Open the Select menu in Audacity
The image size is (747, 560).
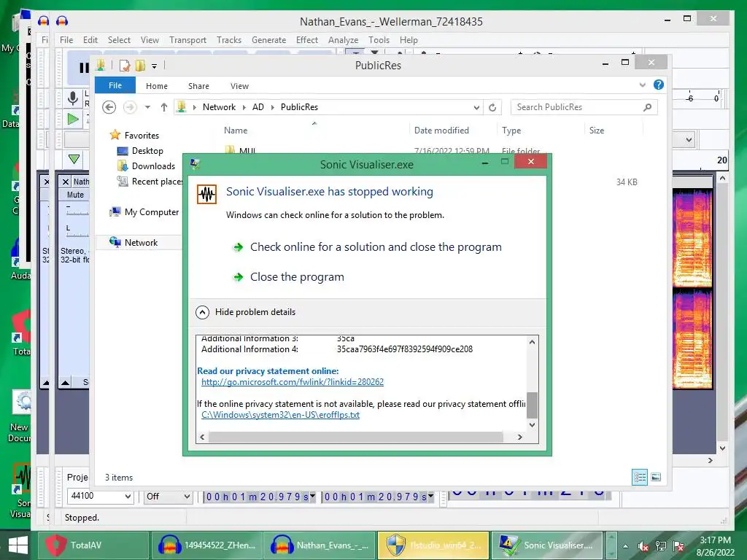tap(119, 40)
